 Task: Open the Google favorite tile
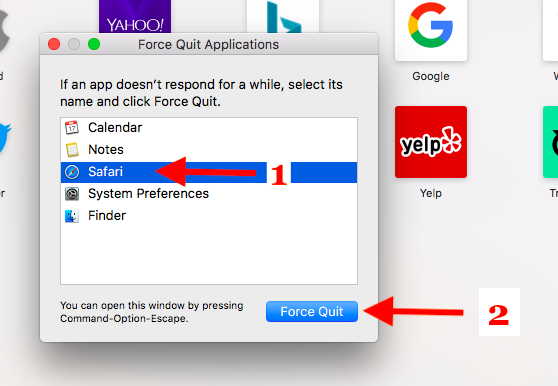pyautogui.click(x=431, y=31)
